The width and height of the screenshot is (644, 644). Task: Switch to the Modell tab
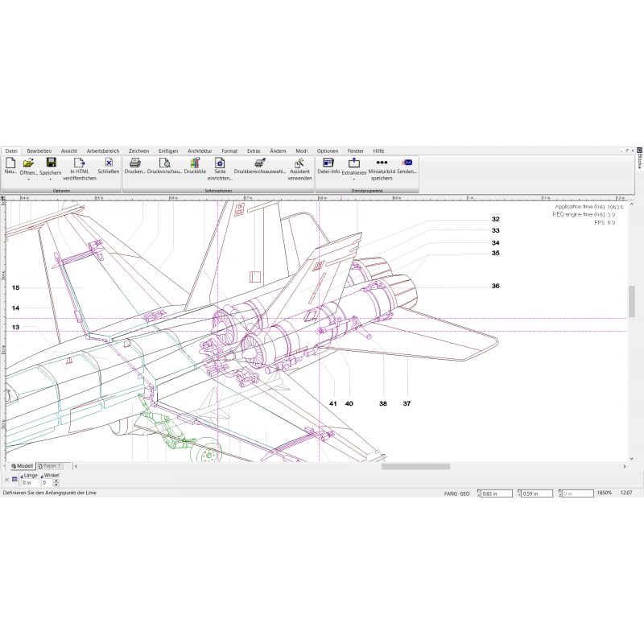[x=23, y=466]
